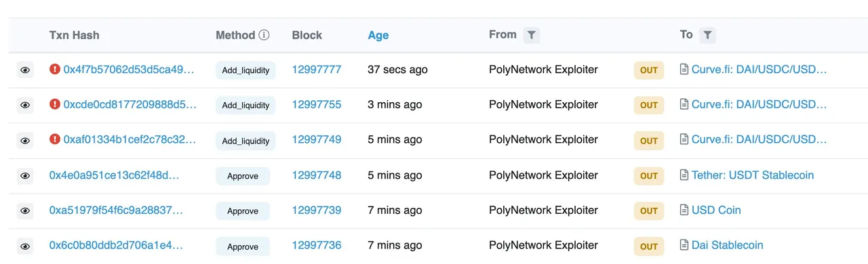Click contract document icon beside USD Coin

(x=684, y=210)
